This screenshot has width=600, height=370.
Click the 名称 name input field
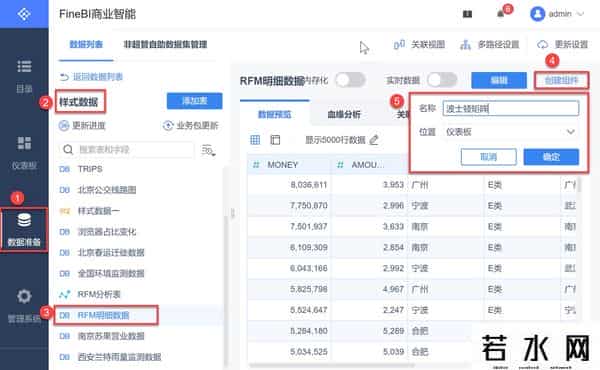[x=511, y=109]
